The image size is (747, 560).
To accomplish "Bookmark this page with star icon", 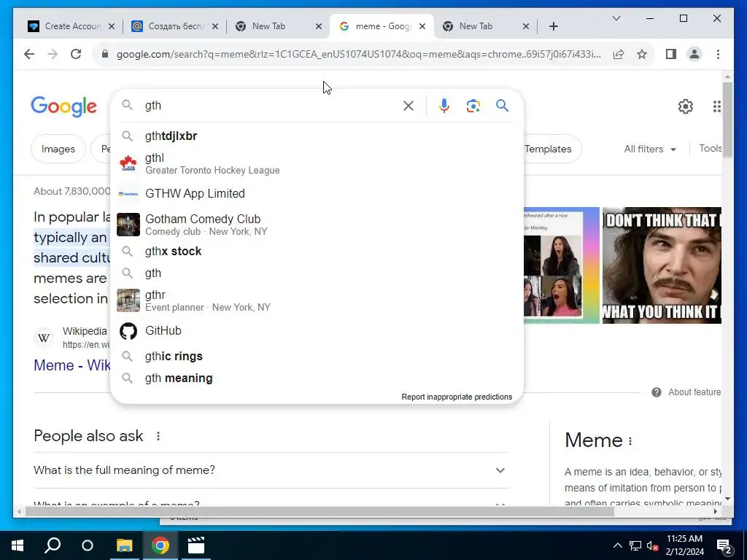I will click(x=642, y=54).
